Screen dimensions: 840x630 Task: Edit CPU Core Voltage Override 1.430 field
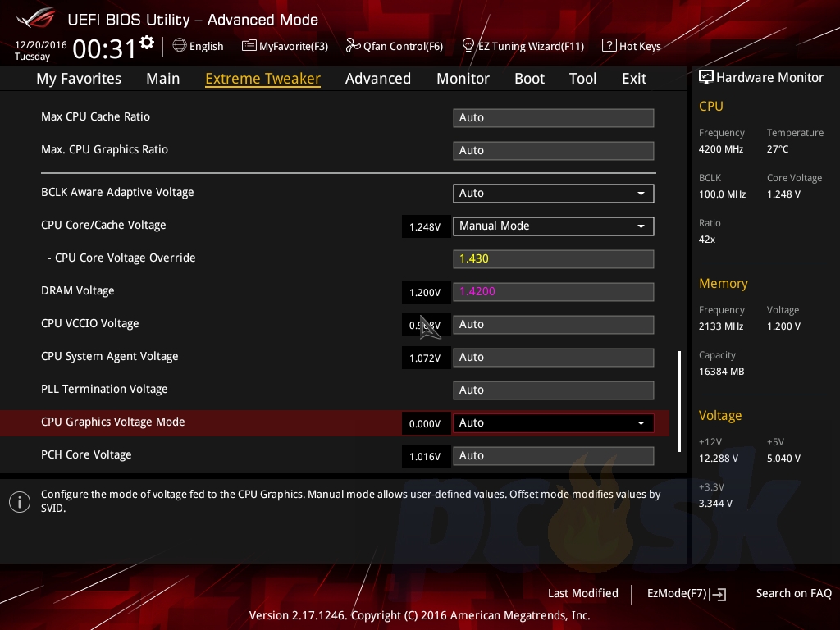(554, 259)
